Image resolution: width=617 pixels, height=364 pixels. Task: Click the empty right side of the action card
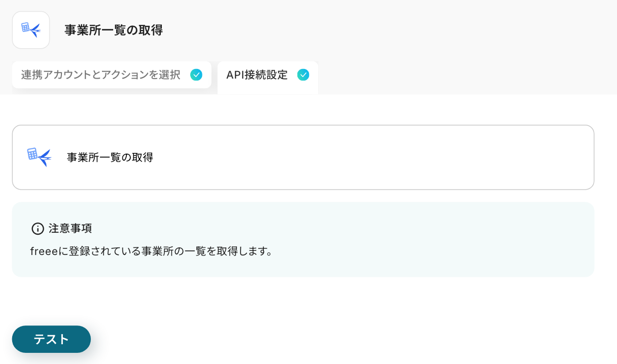[x=457, y=157]
